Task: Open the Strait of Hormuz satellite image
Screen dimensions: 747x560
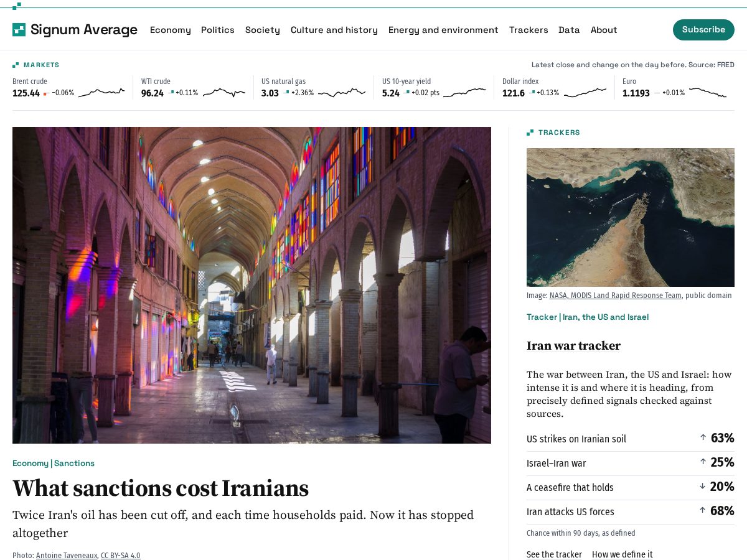Action: point(631,217)
